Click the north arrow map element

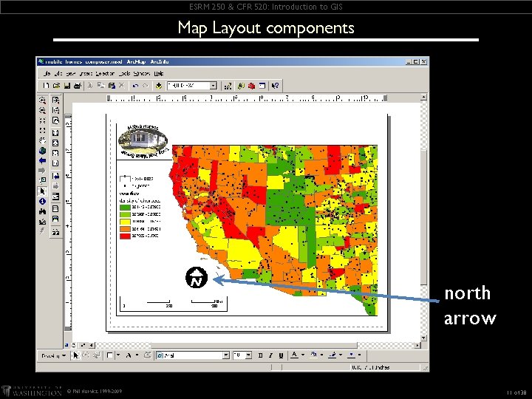click(x=197, y=278)
